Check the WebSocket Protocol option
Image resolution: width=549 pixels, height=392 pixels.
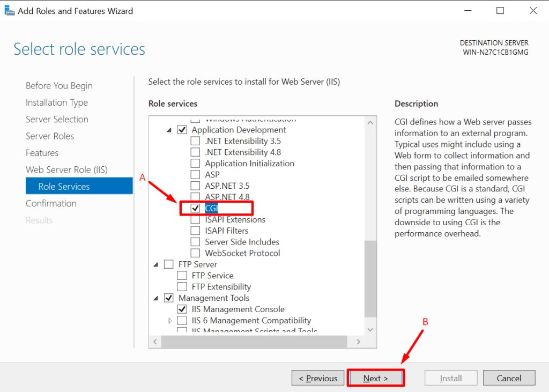[x=195, y=253]
